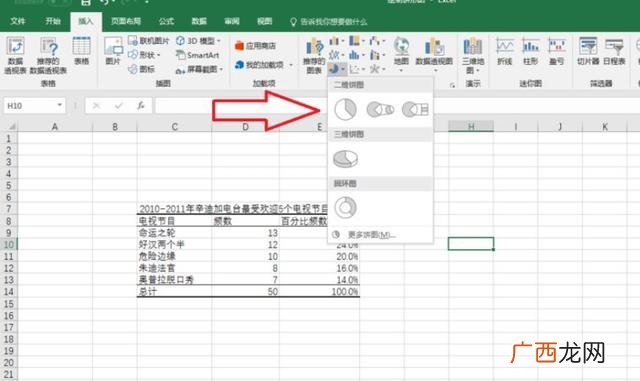This screenshot has width=640, height=381.
Task: Open My Add-ins list
Action: 264,65
